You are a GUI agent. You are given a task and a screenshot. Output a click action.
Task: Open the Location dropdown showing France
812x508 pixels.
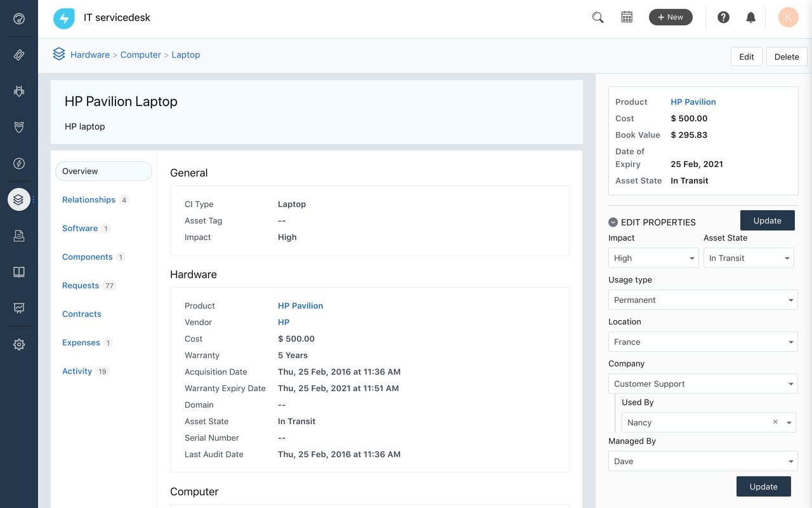click(703, 342)
